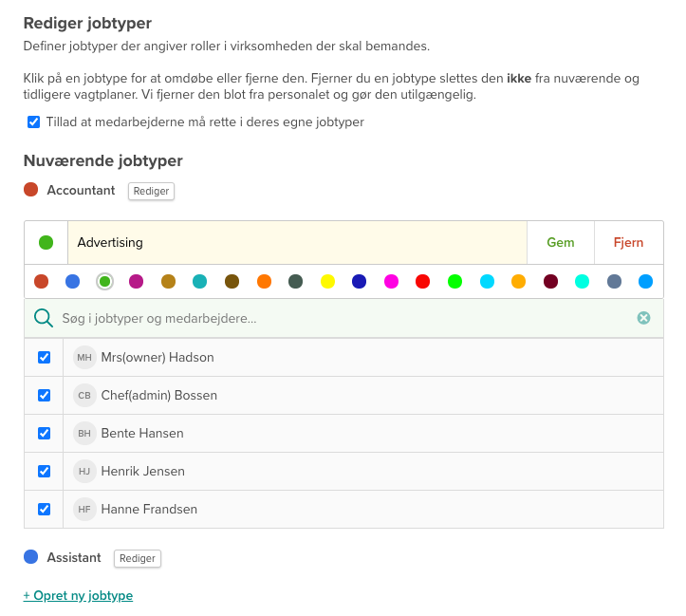Image resolution: width=686 pixels, height=616 pixels.
Task: Pick the yellow color swatch
Action: click(x=327, y=281)
